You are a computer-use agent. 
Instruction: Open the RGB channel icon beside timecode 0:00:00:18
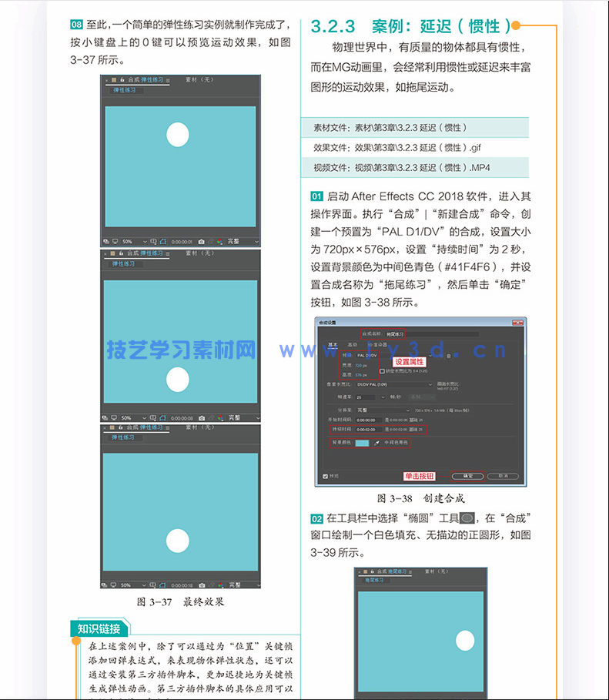click(x=220, y=584)
